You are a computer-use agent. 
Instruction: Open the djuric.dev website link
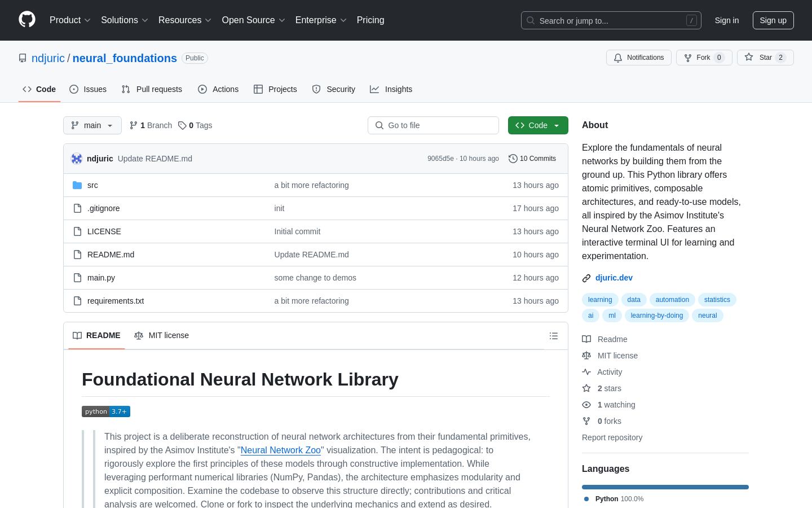click(x=614, y=278)
